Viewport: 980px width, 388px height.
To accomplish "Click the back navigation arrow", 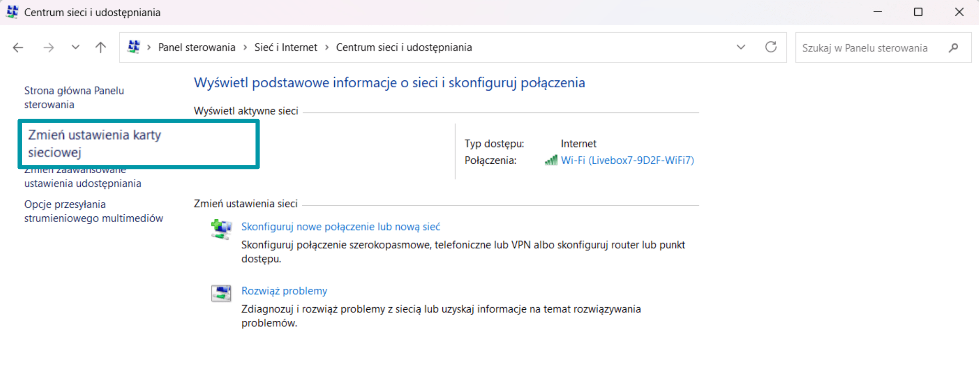I will [17, 47].
